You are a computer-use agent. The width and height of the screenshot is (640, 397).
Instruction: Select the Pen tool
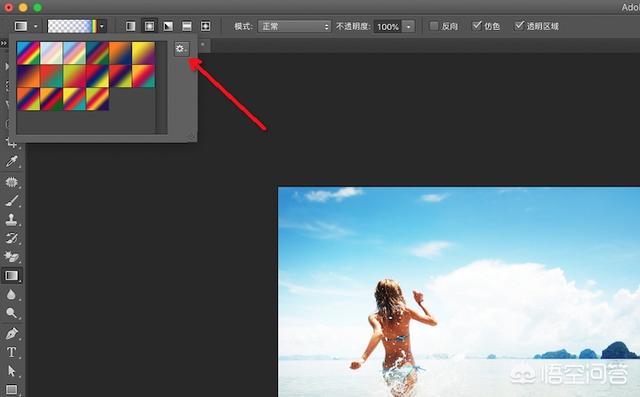click(x=11, y=334)
